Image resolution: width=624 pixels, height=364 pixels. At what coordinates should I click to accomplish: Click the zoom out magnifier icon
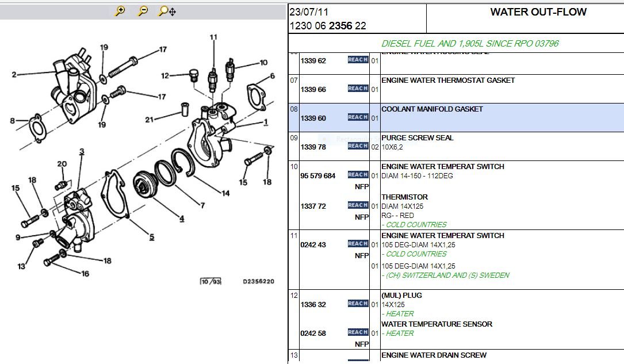tap(143, 11)
